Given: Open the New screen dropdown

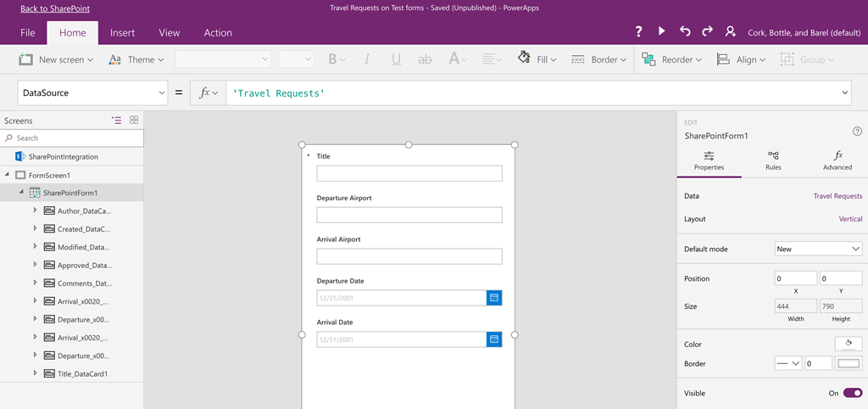Looking at the screenshot, I should tap(56, 59).
